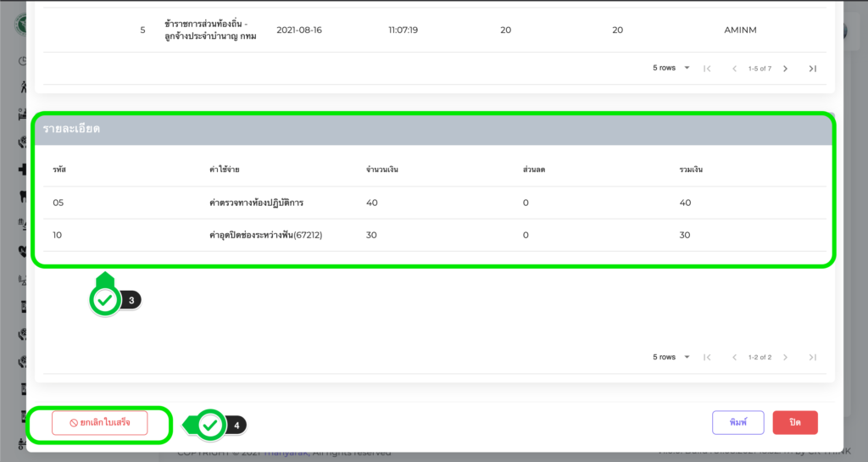Screen dimensions: 868x462
Task: Go to next page in details table
Action: point(785,358)
